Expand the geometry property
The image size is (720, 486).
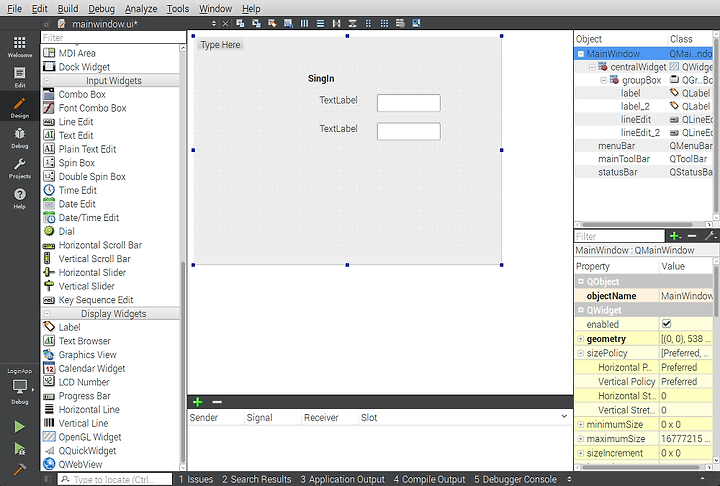point(580,339)
